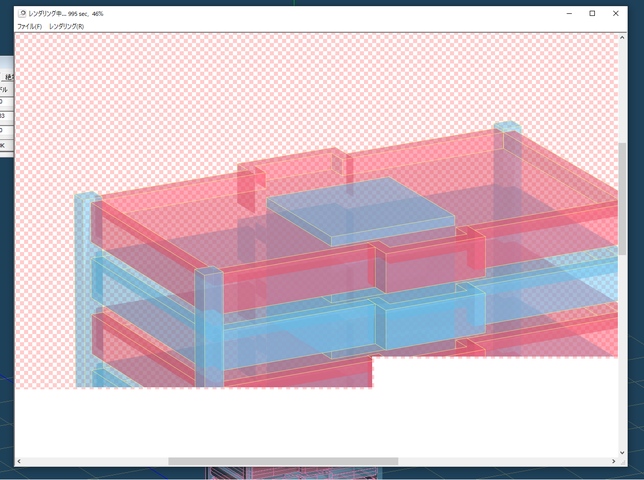Open the ファイル(F) menu

[30, 26]
